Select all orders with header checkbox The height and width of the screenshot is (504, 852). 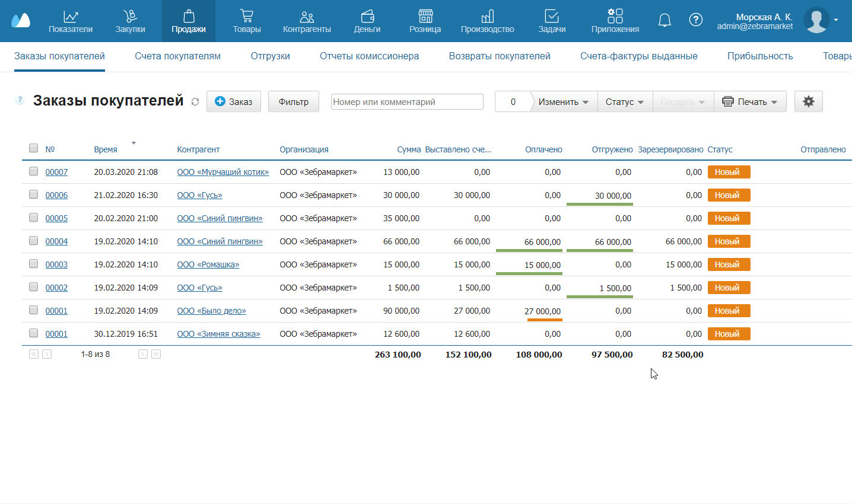point(34,148)
